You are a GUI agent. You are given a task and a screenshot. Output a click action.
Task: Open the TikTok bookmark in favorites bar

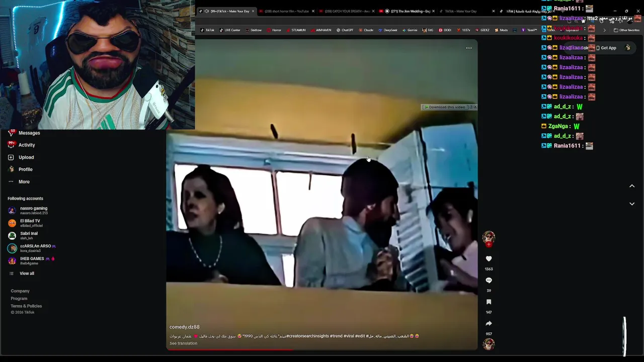207,30
